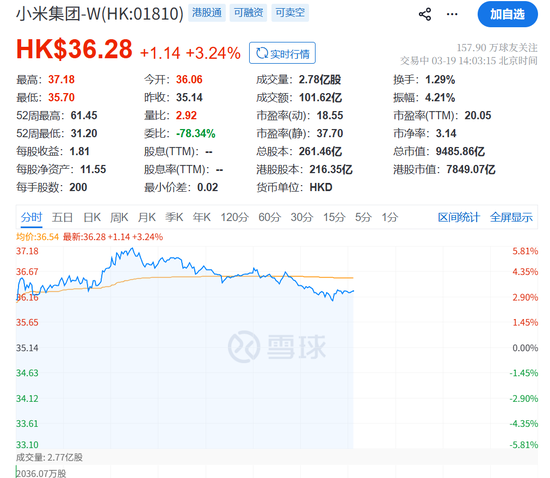Click the 雪球 watermark logo in chart
550x478 pixels.
point(277,346)
